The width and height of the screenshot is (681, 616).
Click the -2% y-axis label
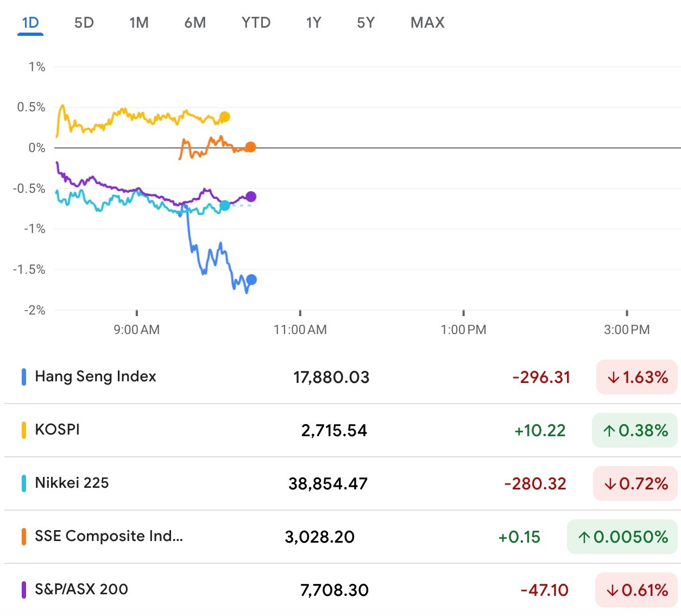[x=35, y=310]
